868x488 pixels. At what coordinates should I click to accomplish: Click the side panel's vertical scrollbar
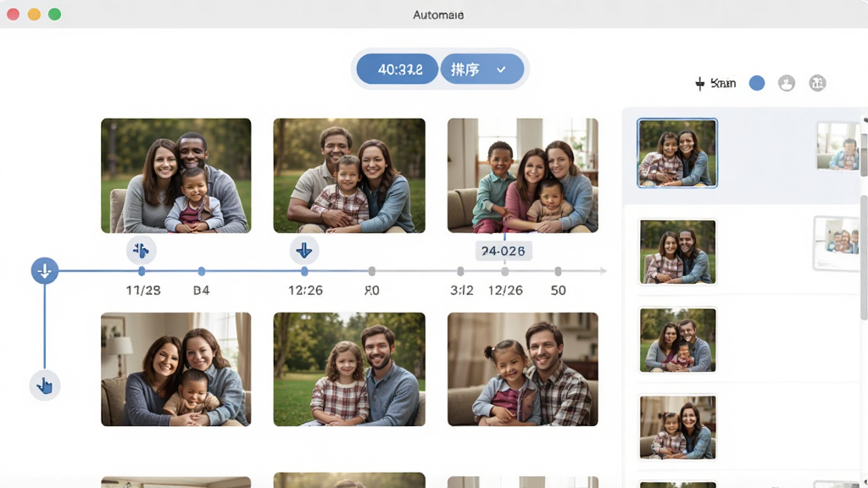point(864,258)
